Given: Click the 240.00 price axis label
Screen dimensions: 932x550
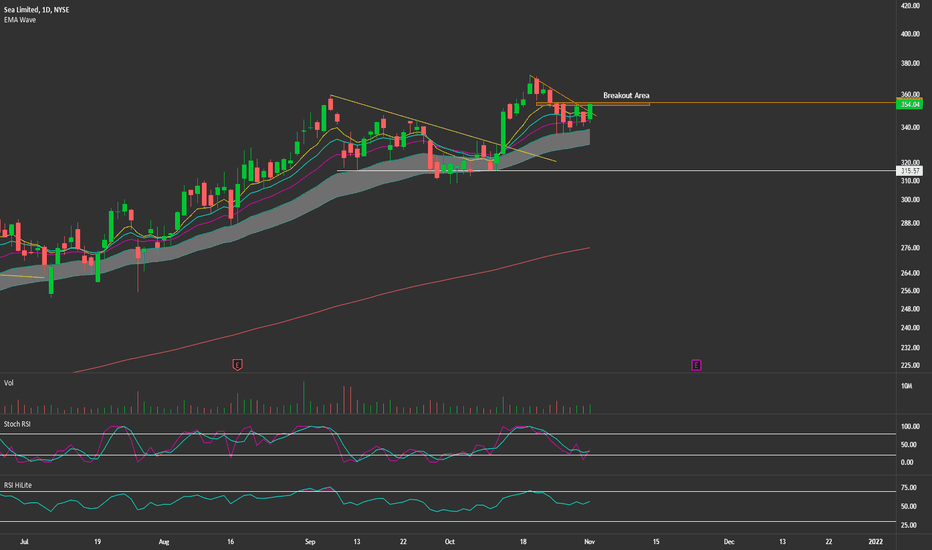Looking at the screenshot, I should click(910, 328).
